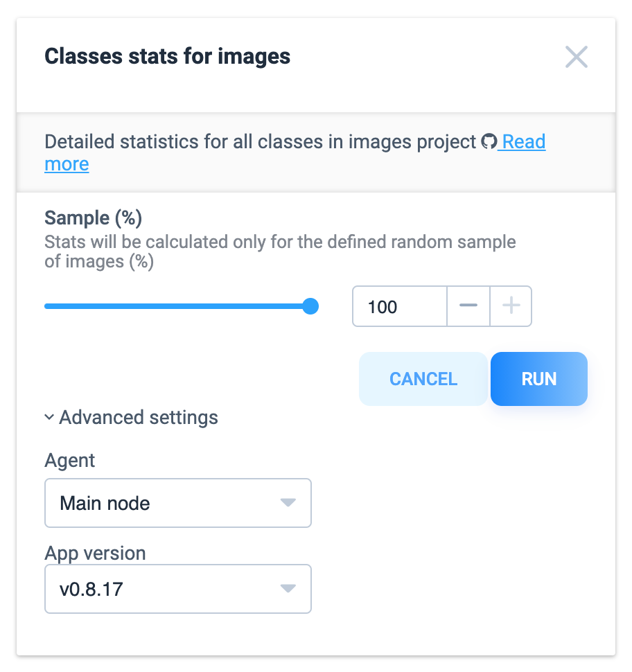The height and width of the screenshot is (672, 632).
Task: Toggle the Advanced settings label
Action: point(139,418)
